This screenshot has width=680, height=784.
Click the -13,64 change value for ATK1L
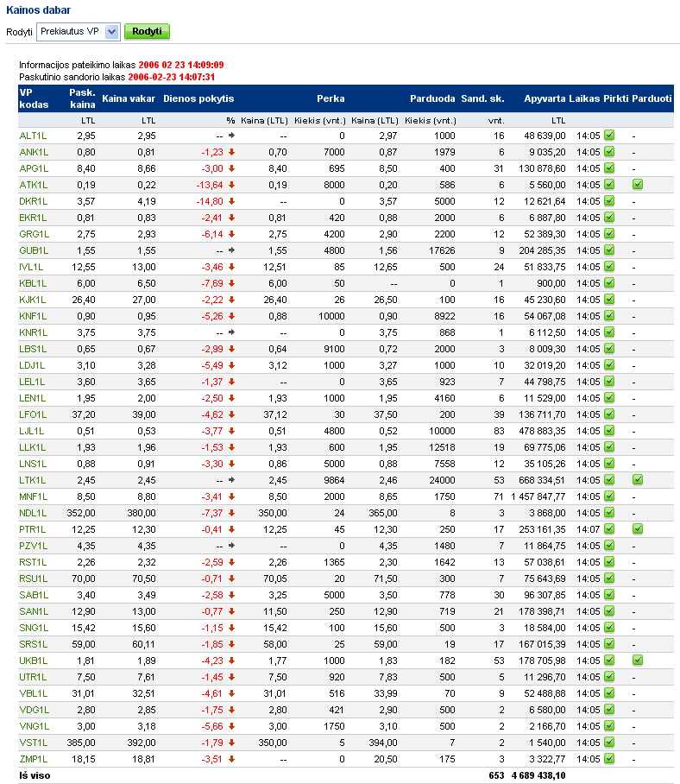pos(210,185)
